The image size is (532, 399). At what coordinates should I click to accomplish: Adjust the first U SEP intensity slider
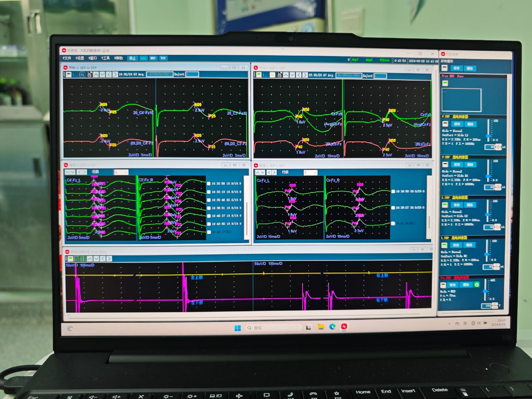(x=488, y=136)
